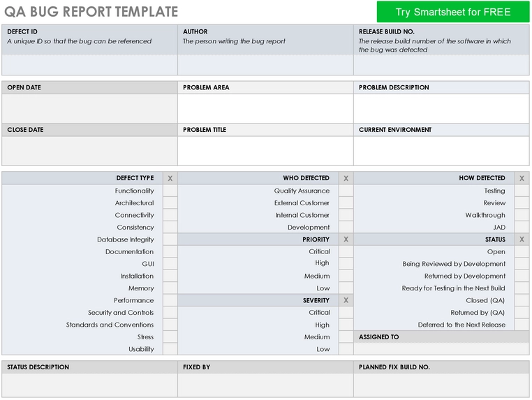Check the Critical box under Priority

coord(346,252)
